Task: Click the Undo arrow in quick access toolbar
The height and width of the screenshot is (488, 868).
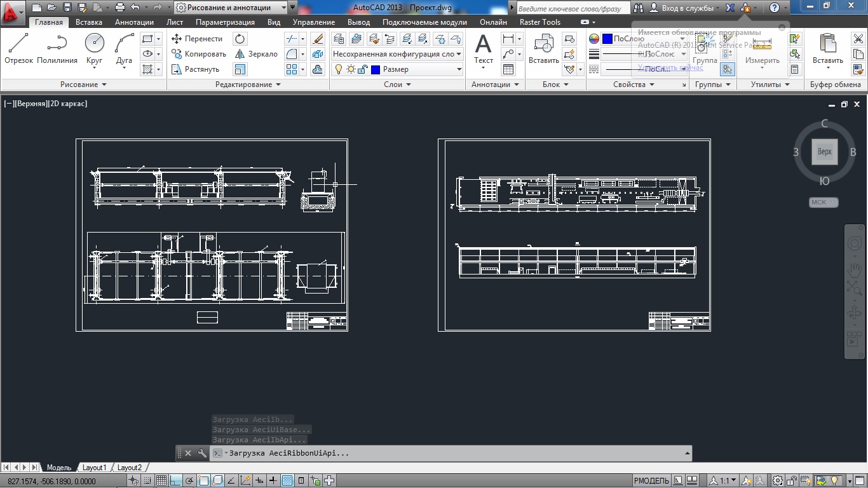Action: 135,8
